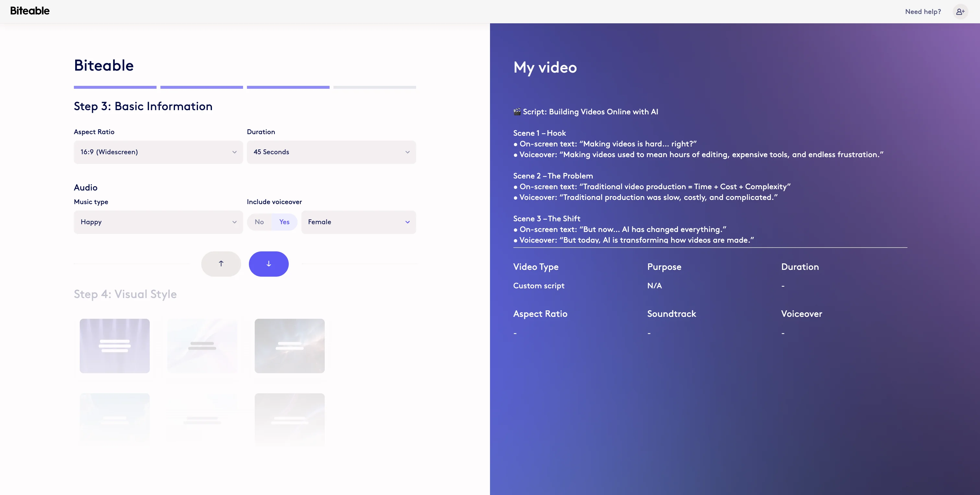Click the chevron on the Happy music selector
Screen dimensions: 980x495
(234, 222)
